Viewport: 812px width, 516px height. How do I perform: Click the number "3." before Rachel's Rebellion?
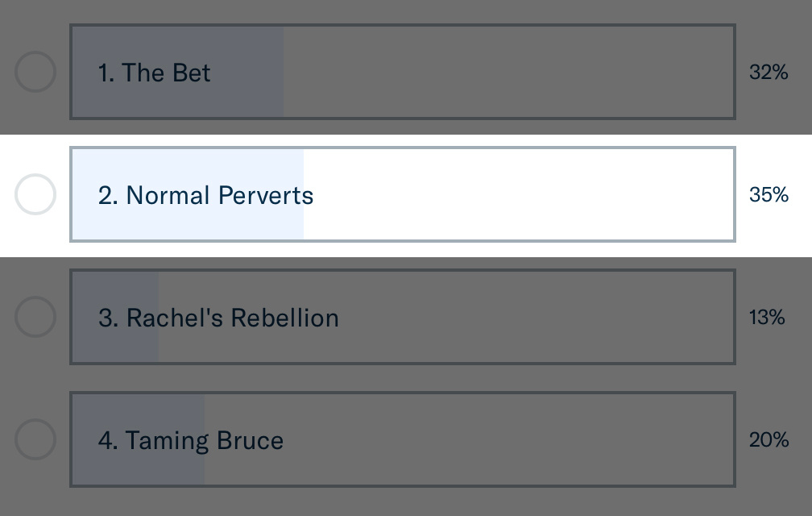tap(108, 318)
